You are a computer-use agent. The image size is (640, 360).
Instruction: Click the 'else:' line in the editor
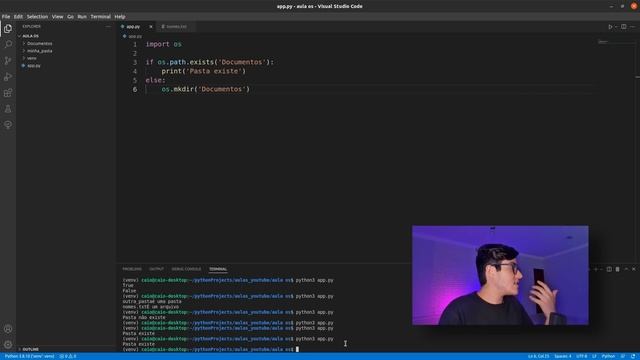[156, 80]
